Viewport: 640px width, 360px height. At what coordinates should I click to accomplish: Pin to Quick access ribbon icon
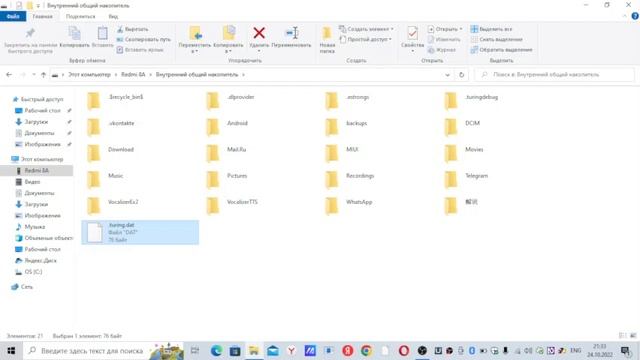pos(30,33)
